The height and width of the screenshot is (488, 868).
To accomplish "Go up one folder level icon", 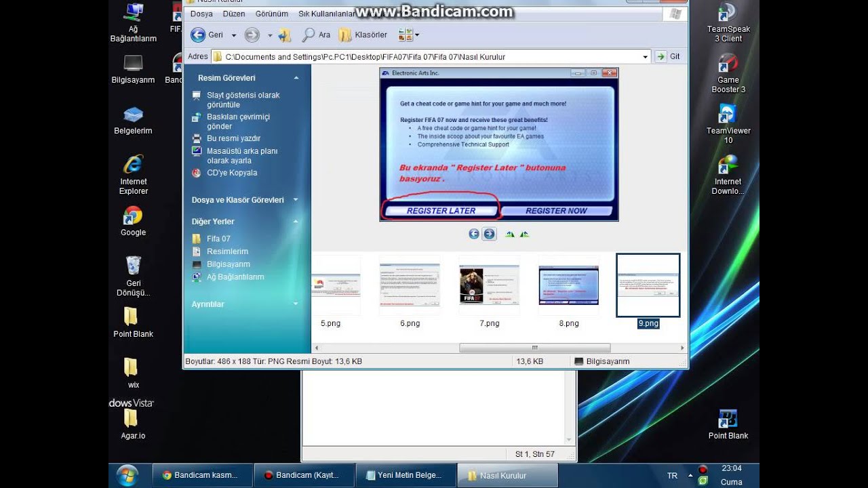I will pos(284,35).
